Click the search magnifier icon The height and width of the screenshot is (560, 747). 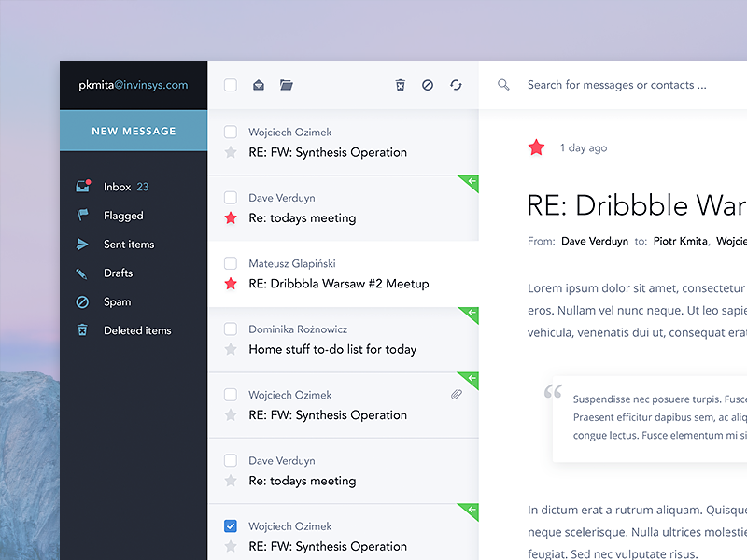504,85
